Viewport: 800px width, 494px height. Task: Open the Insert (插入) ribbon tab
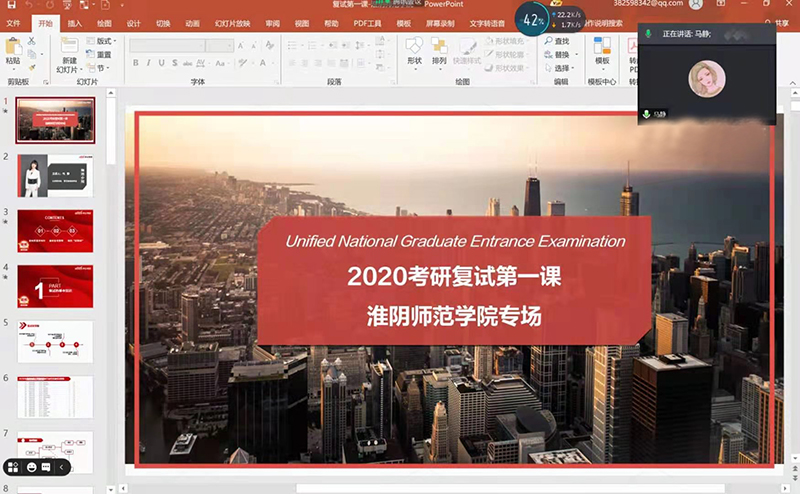click(76, 23)
